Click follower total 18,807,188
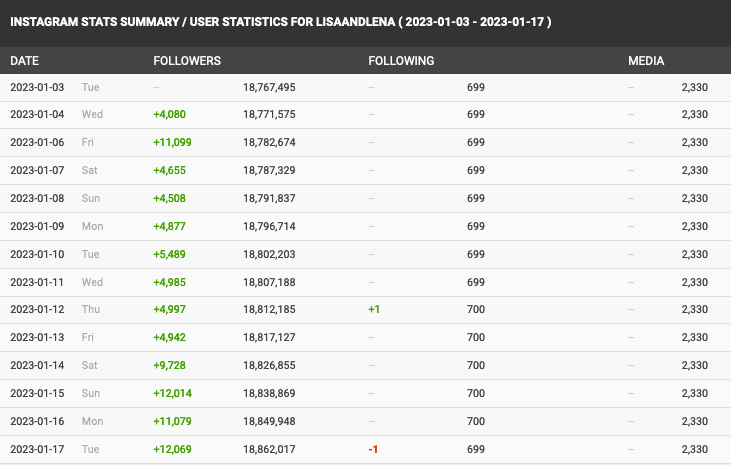The height and width of the screenshot is (474, 731). coord(269,282)
